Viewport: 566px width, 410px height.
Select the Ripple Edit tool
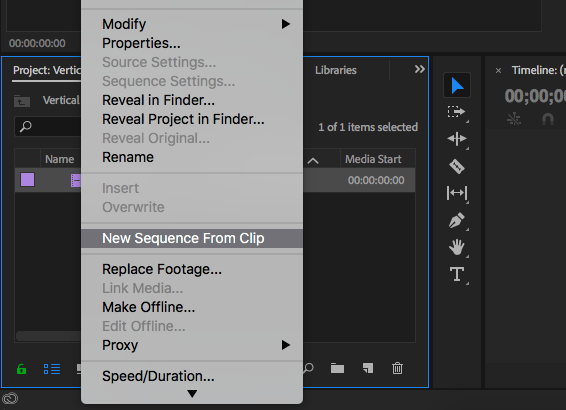(457, 139)
